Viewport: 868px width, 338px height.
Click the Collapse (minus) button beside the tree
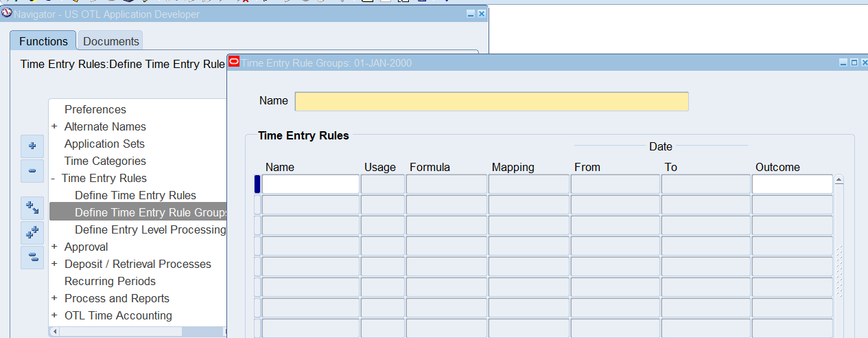[x=32, y=170]
